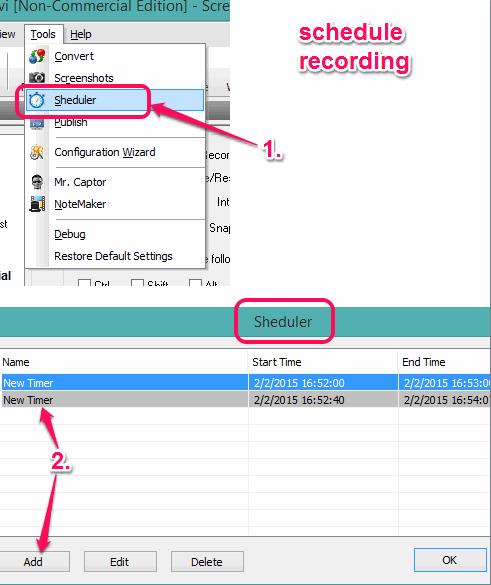This screenshot has width=491, height=585.
Task: Sort by the Start Time column header
Action: pos(323,362)
